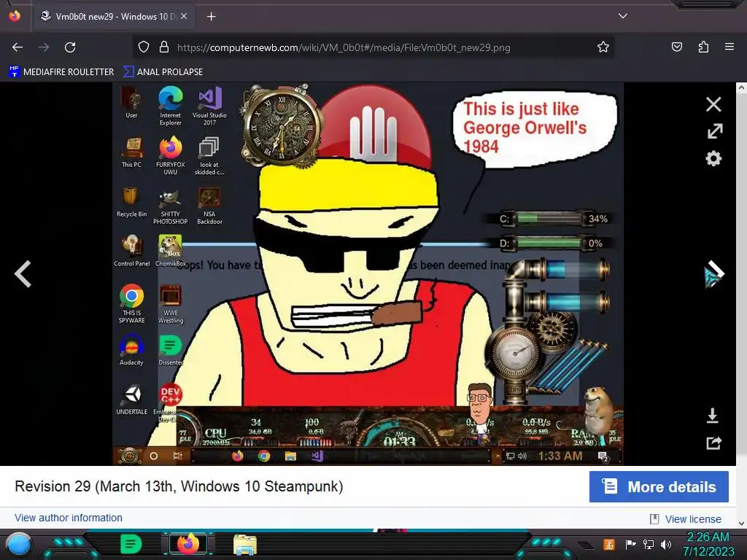Open the volume speaker tray icon
This screenshot has width=747, height=560.
click(665, 544)
